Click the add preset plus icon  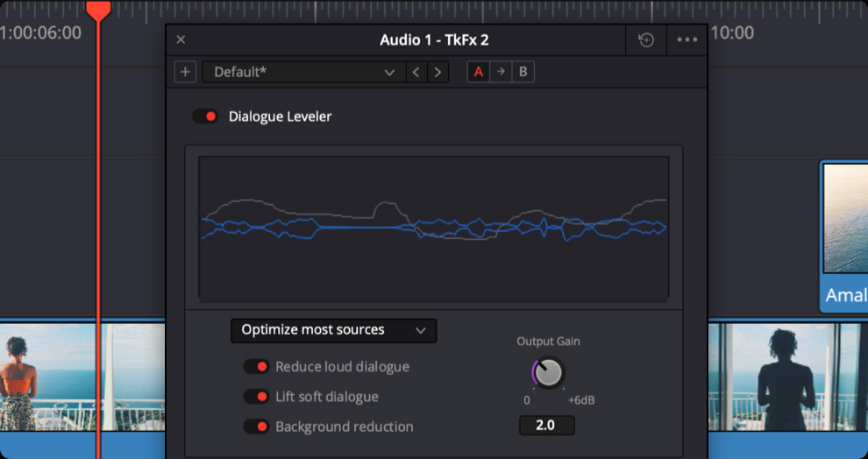click(x=185, y=72)
